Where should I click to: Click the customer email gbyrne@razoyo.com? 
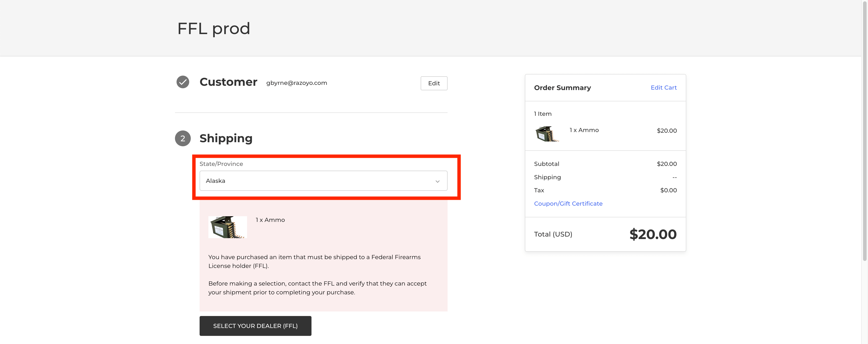pyautogui.click(x=296, y=83)
